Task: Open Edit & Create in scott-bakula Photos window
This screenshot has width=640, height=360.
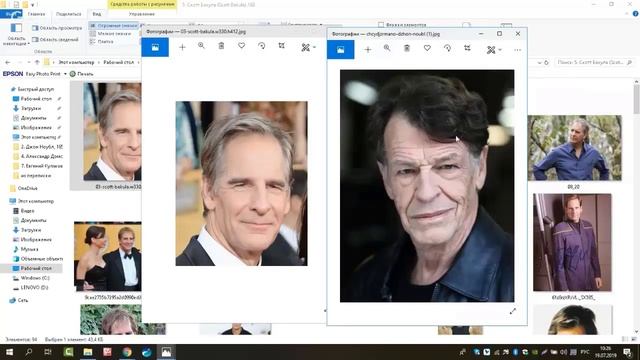Action: pos(305,47)
